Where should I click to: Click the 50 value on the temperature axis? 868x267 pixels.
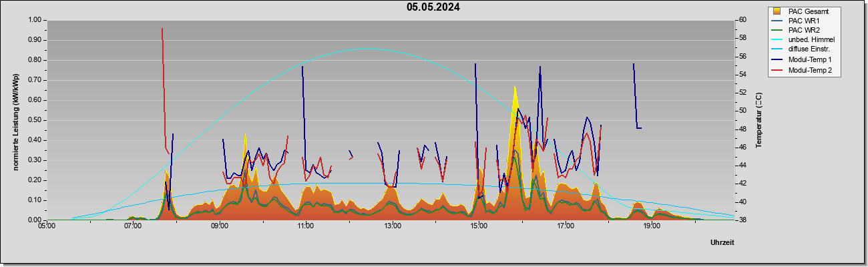coord(742,111)
